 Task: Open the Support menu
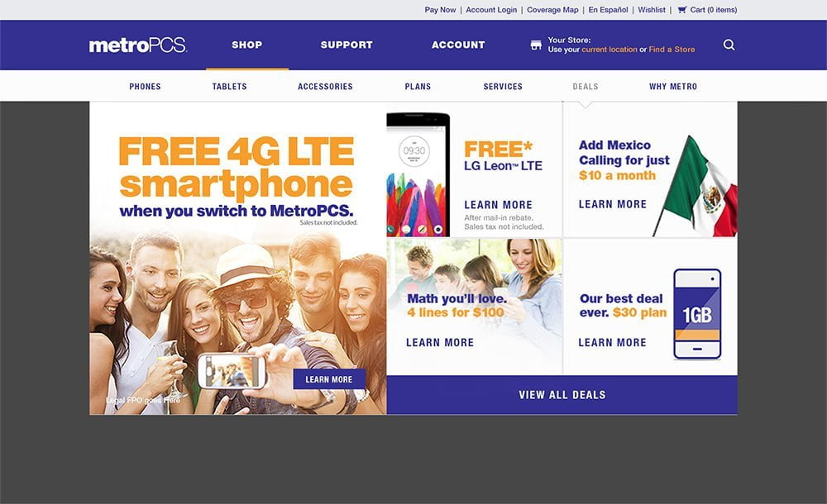[347, 45]
